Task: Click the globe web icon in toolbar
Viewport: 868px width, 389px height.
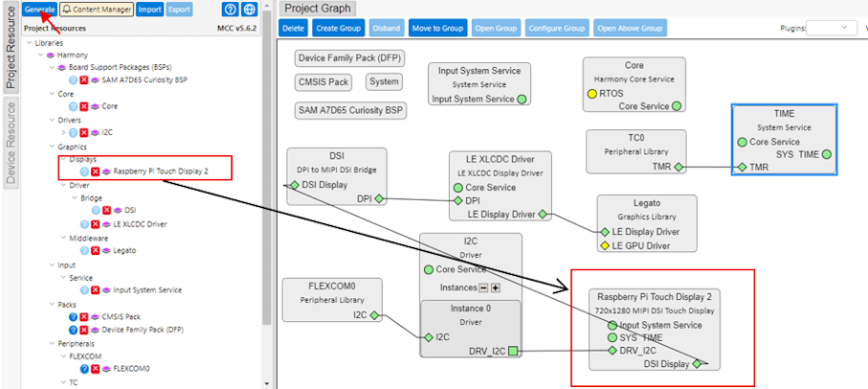Action: (x=250, y=10)
